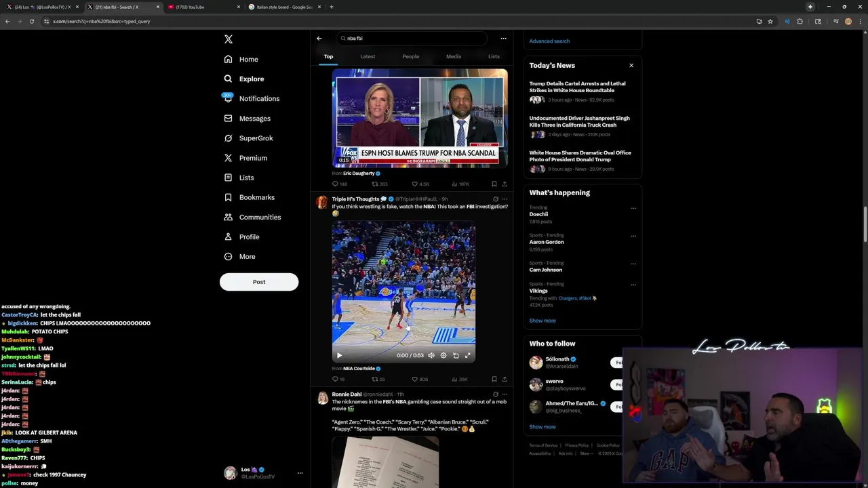Screen dimensions: 868x488
Task: Follow the Sóllonath account
Action: click(617, 363)
